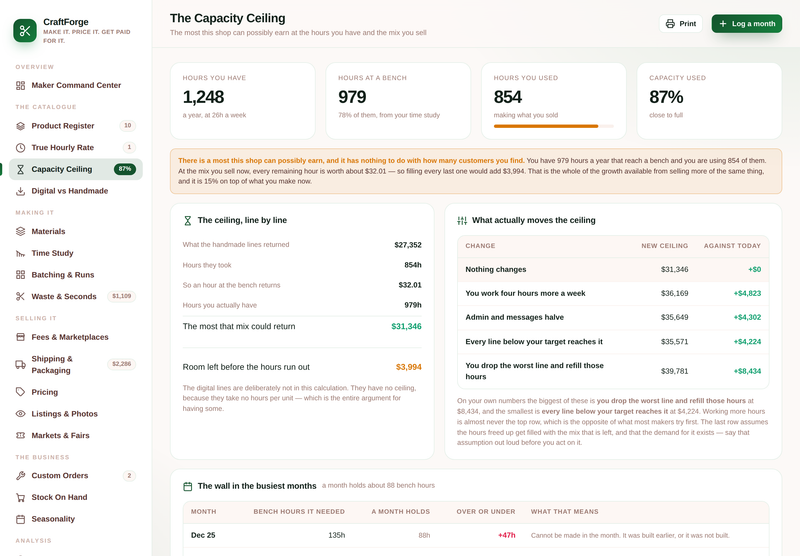
Task: Click the 87% badge on Capacity Ceiling
Action: 125,169
